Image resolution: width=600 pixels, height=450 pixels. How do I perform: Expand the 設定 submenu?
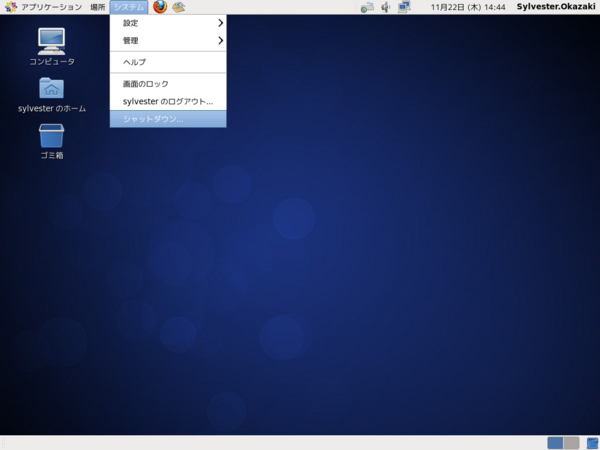(x=168, y=23)
